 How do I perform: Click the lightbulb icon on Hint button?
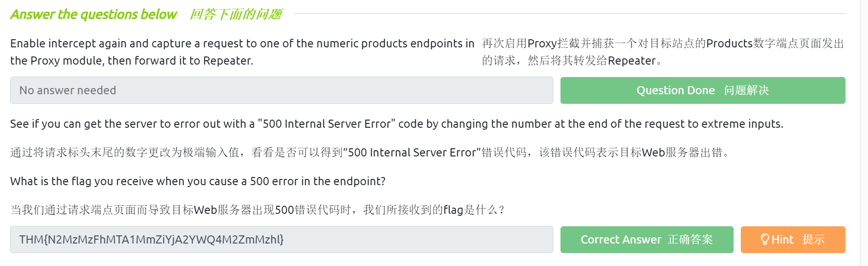coord(764,240)
